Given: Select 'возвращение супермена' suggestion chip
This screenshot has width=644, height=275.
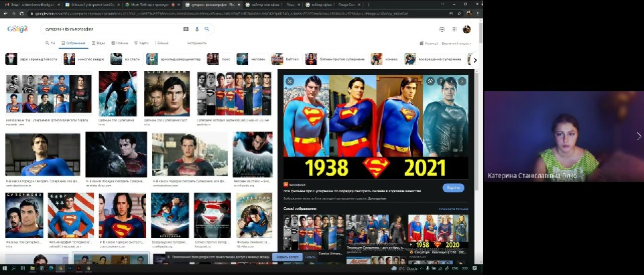Looking at the screenshot, I should coord(434,59).
